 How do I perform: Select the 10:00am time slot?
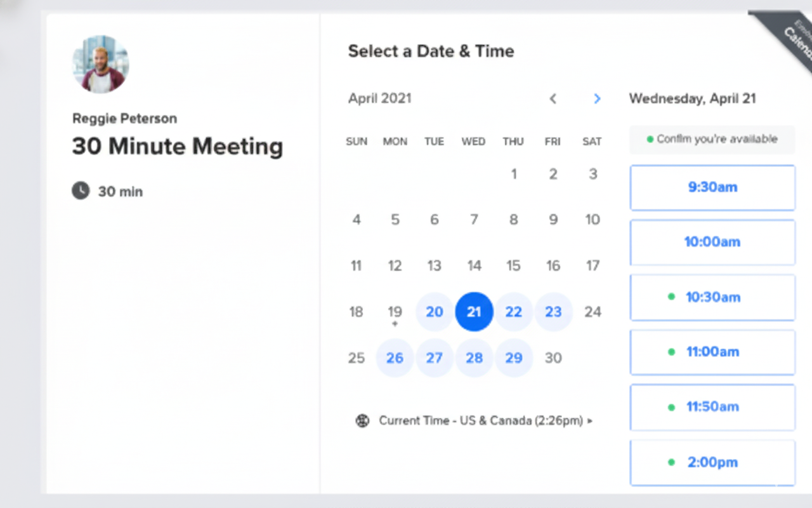(712, 242)
